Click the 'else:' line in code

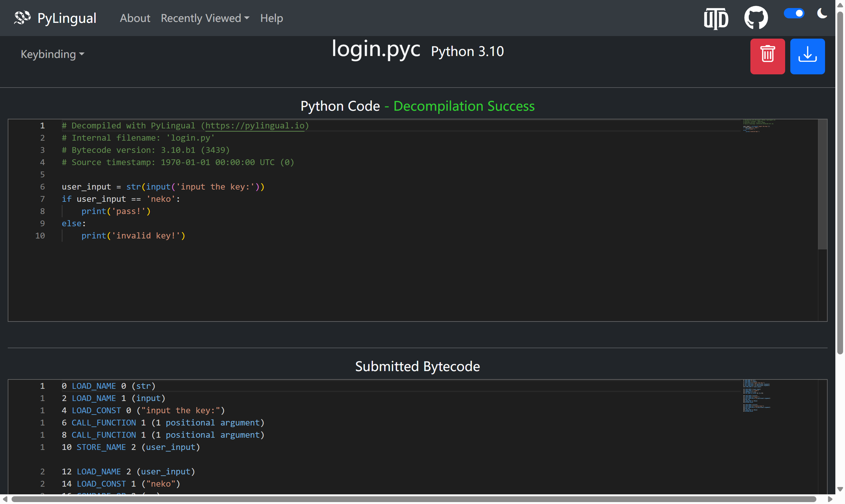[74, 223]
